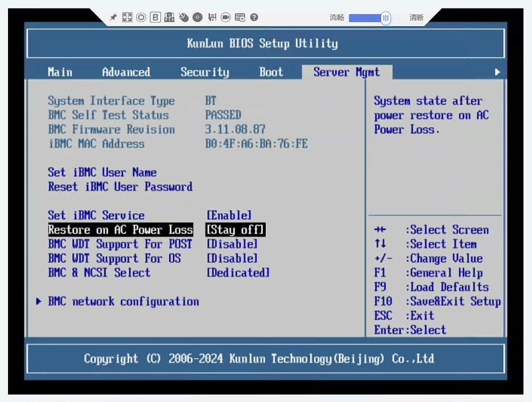Select Reset iBMC User Password
532x402 pixels.
(120, 187)
